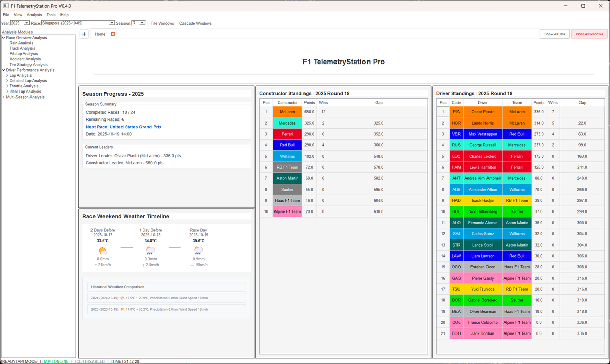Click the 2024 historical weather comparison row
This screenshot has height=364, width=610.
(166, 298)
